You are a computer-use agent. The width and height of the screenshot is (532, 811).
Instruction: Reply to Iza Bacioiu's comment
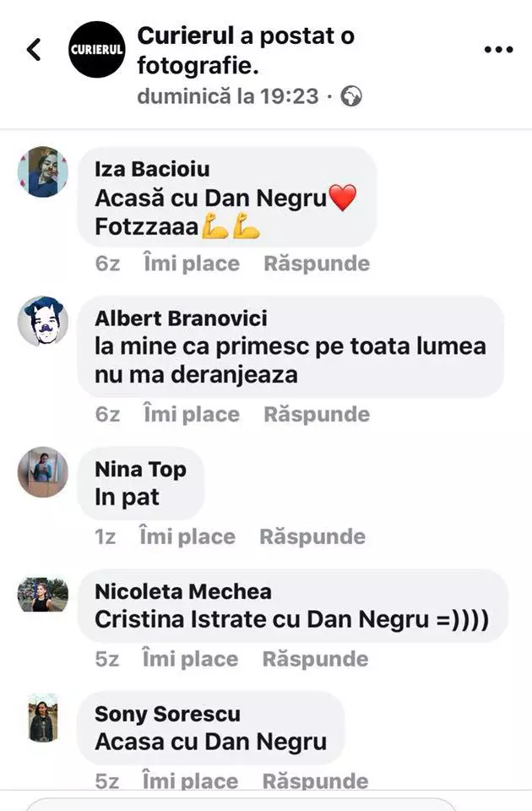click(317, 264)
